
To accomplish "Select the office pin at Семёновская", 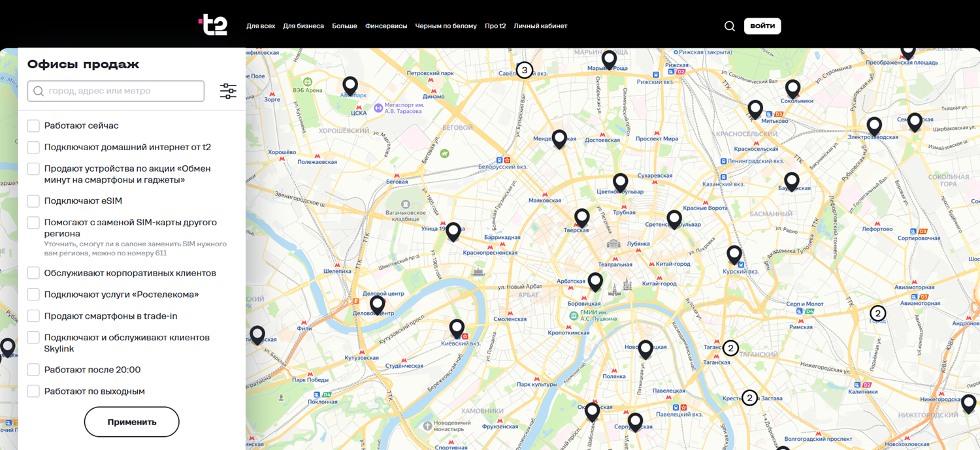I will tap(915, 122).
